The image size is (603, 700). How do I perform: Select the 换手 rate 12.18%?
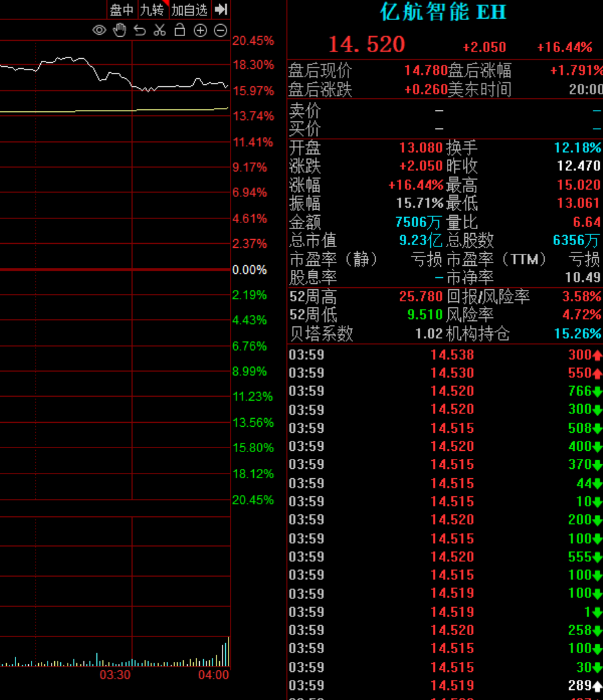[x=578, y=148]
